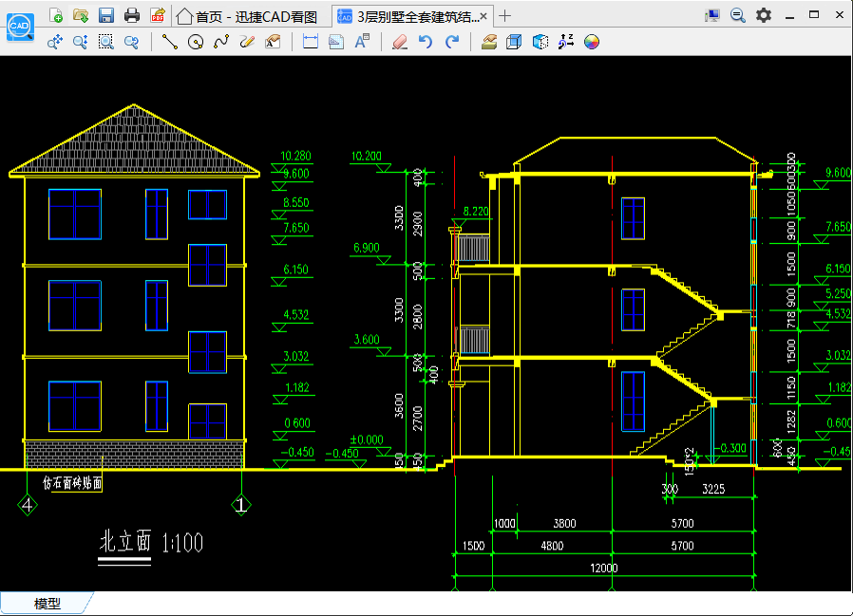The height and width of the screenshot is (616, 853).
Task: Open the layers manager icon
Action: (489, 42)
